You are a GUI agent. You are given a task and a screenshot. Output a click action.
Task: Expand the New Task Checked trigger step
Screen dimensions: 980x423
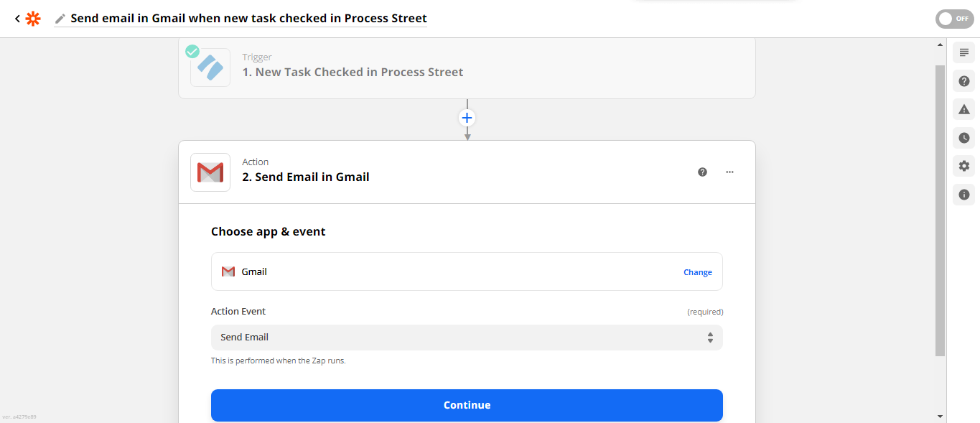point(467,68)
